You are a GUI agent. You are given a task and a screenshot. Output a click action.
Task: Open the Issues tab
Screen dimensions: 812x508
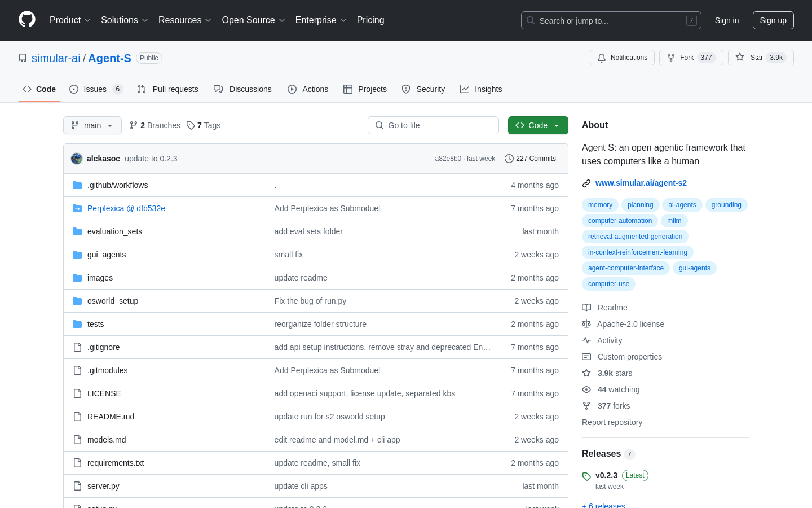coord(96,89)
